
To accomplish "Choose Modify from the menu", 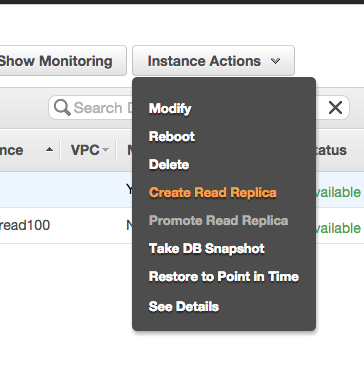I will tap(170, 109).
